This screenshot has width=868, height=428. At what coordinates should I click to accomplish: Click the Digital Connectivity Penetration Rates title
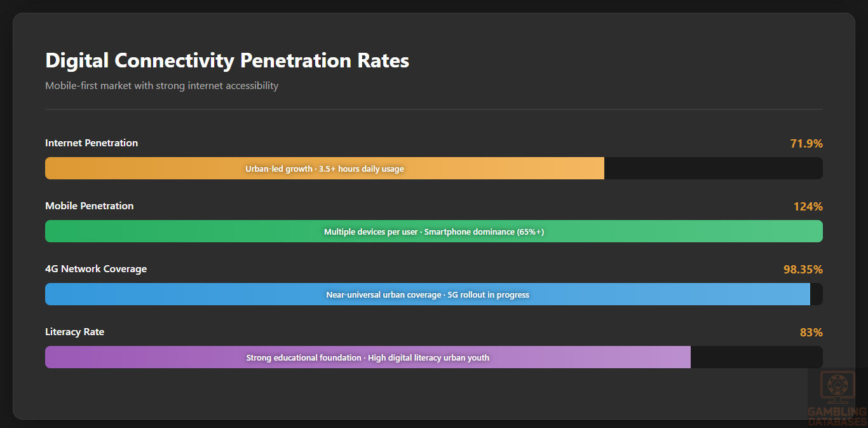point(227,61)
